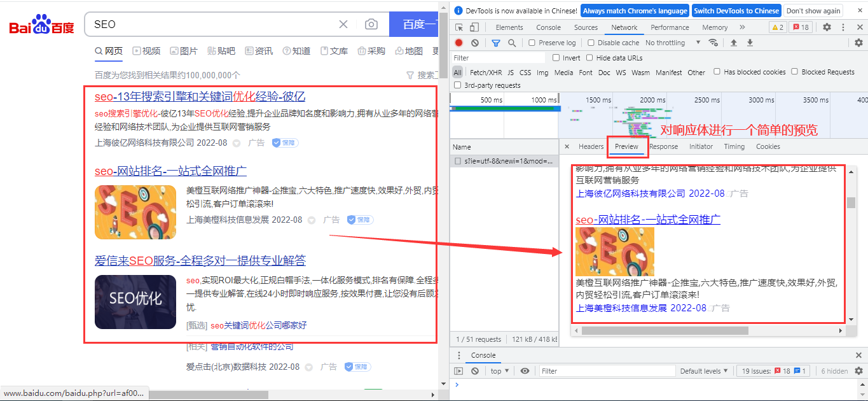
Task: Check the Invert filter checkbox
Action: pyautogui.click(x=556, y=58)
